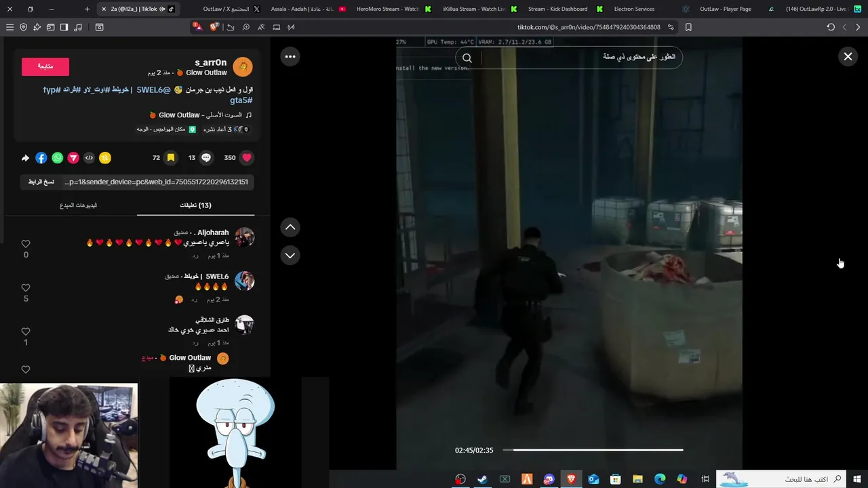Get embed code with embed icon

pyautogui.click(x=89, y=158)
